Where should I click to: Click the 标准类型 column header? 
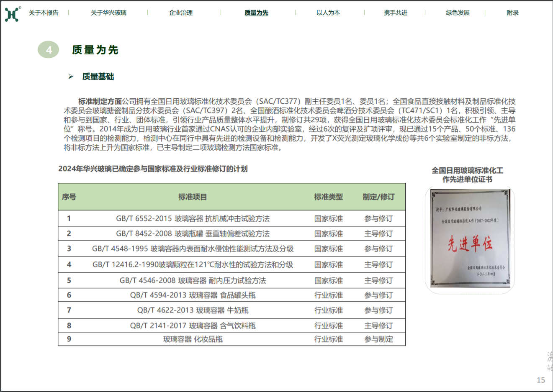[x=329, y=197]
